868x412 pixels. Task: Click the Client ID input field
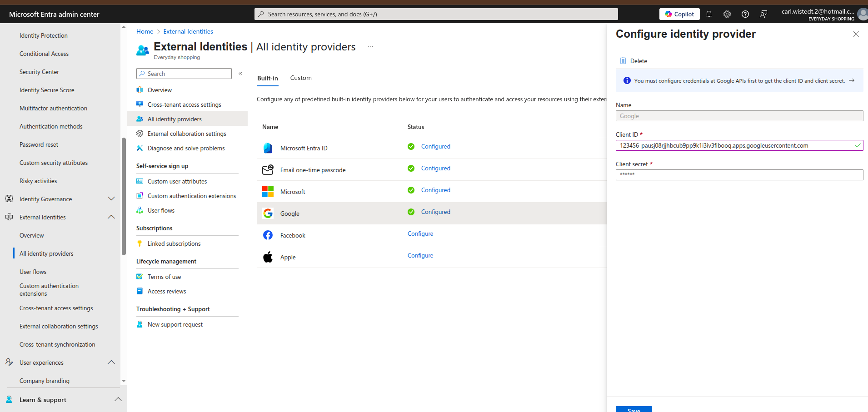[x=739, y=145]
